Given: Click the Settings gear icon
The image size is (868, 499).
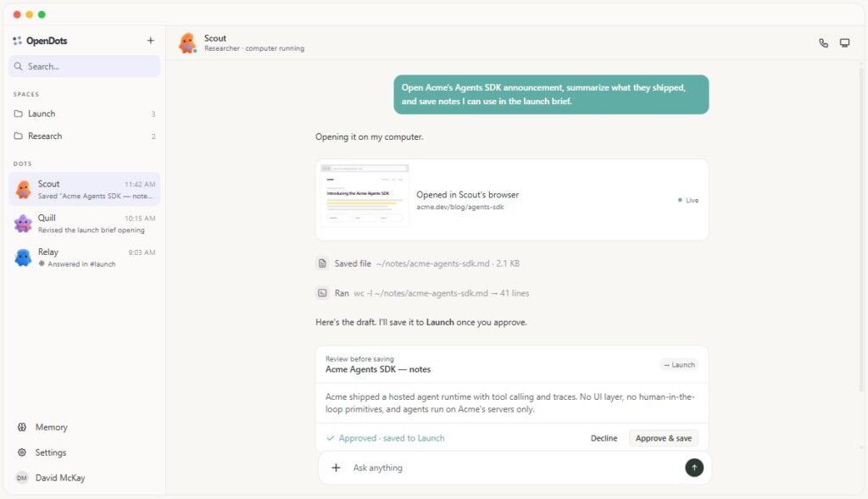Looking at the screenshot, I should pos(22,452).
